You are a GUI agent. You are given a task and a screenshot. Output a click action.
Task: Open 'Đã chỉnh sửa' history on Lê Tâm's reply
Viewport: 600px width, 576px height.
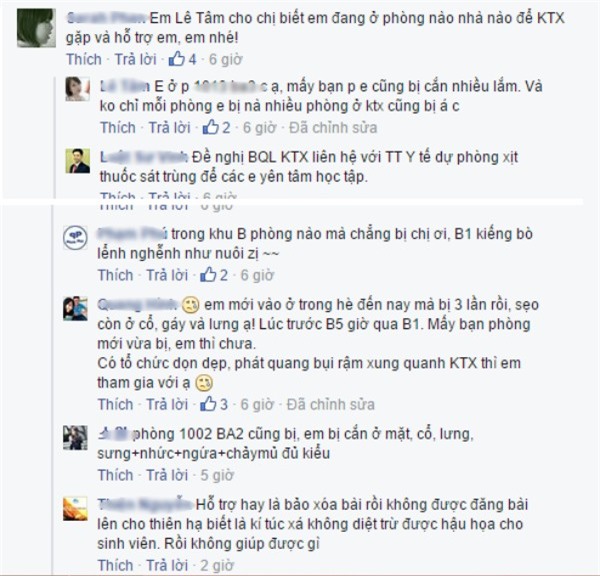click(x=333, y=127)
